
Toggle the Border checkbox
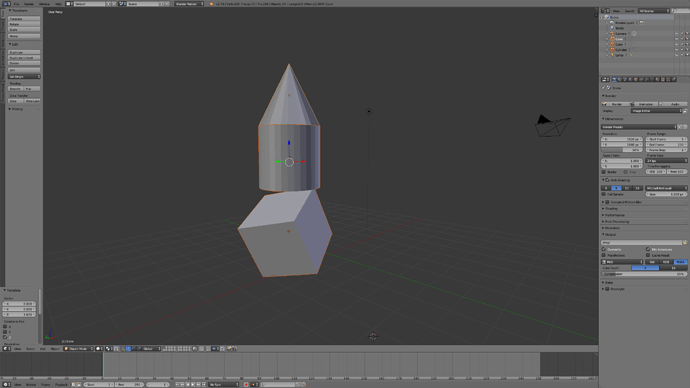(x=604, y=172)
